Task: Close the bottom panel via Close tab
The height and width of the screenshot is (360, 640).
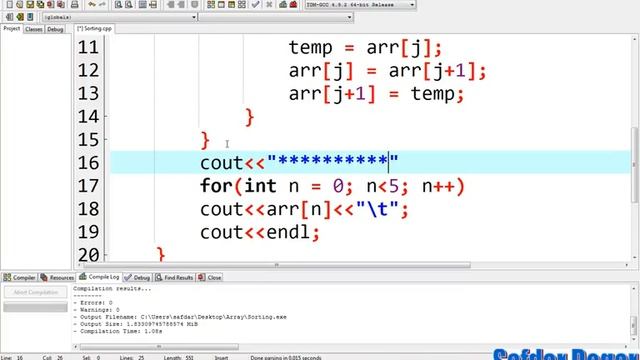Action: (210, 278)
